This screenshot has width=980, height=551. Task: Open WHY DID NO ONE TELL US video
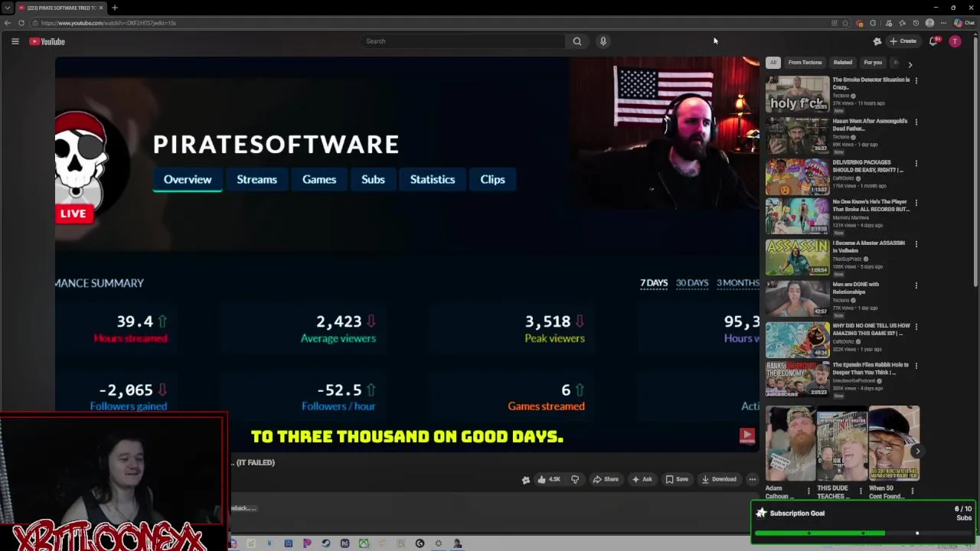[x=871, y=329]
